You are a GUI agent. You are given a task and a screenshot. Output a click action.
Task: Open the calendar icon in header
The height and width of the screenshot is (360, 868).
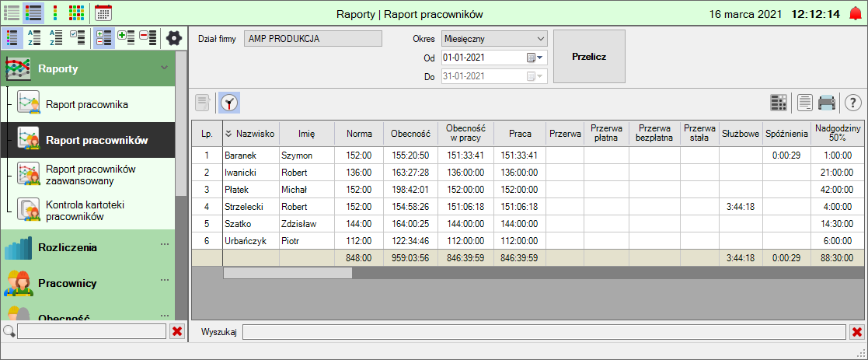[x=103, y=12]
